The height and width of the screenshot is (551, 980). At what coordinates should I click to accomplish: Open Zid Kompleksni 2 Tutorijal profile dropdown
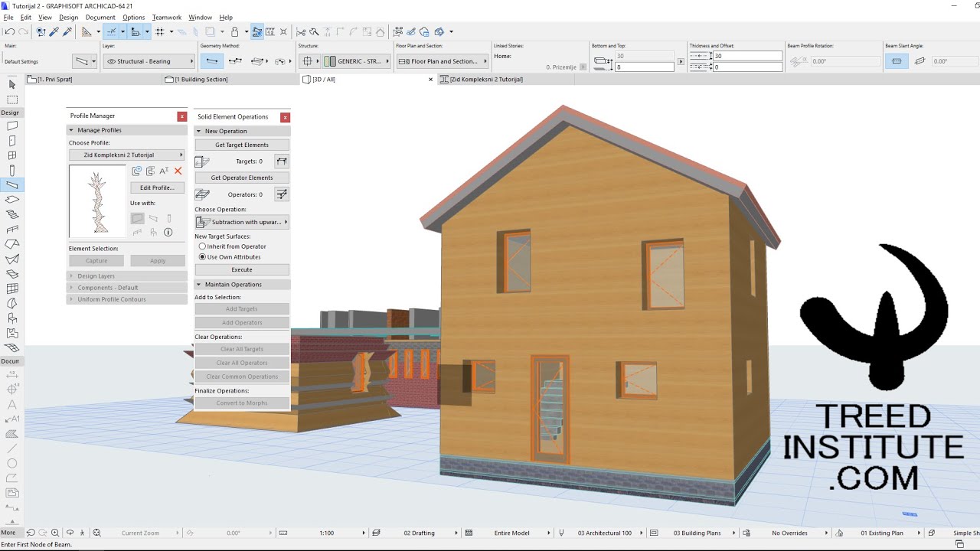[126, 155]
